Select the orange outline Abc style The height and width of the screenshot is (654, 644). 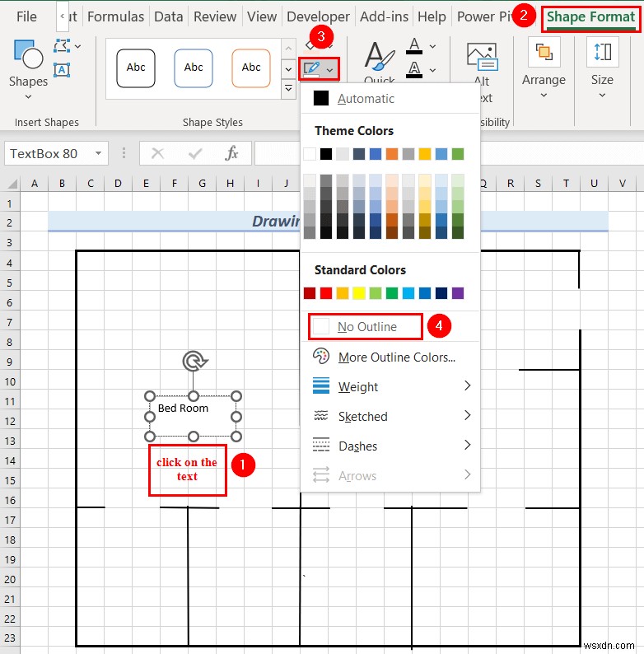click(251, 68)
